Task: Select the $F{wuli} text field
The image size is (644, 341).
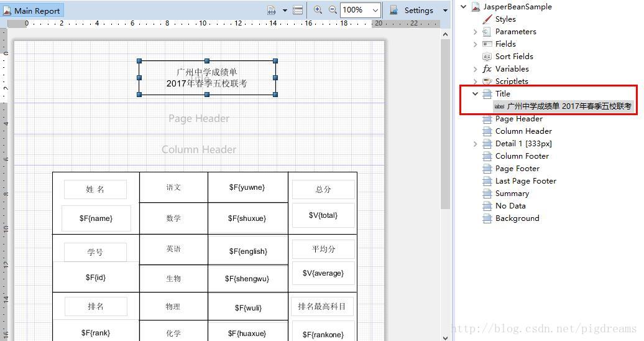Action: 248,307
